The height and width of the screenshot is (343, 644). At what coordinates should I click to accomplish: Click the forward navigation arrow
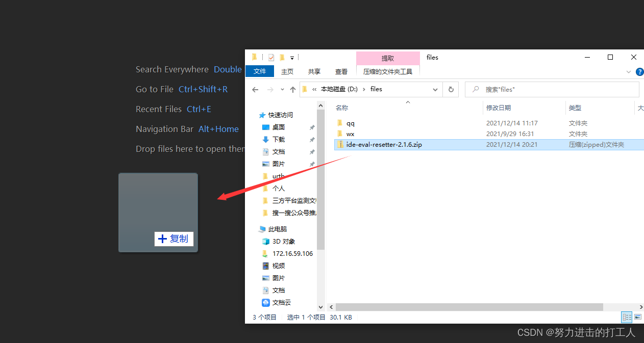pos(270,89)
